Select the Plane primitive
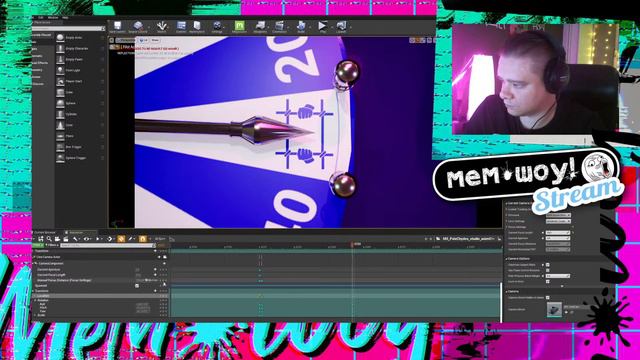 point(80,136)
